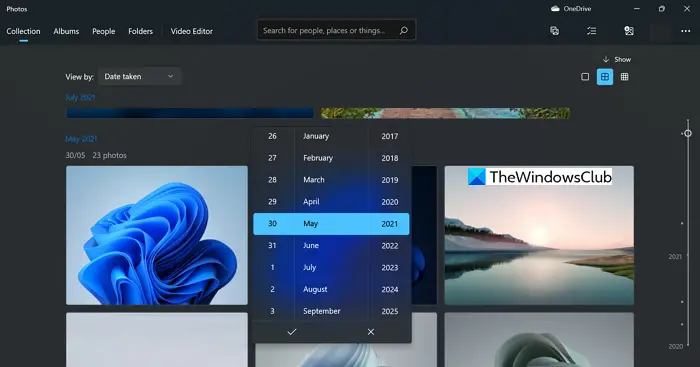
Task: Open the blue bloom wallpaper thumbnail
Action: 157,235
